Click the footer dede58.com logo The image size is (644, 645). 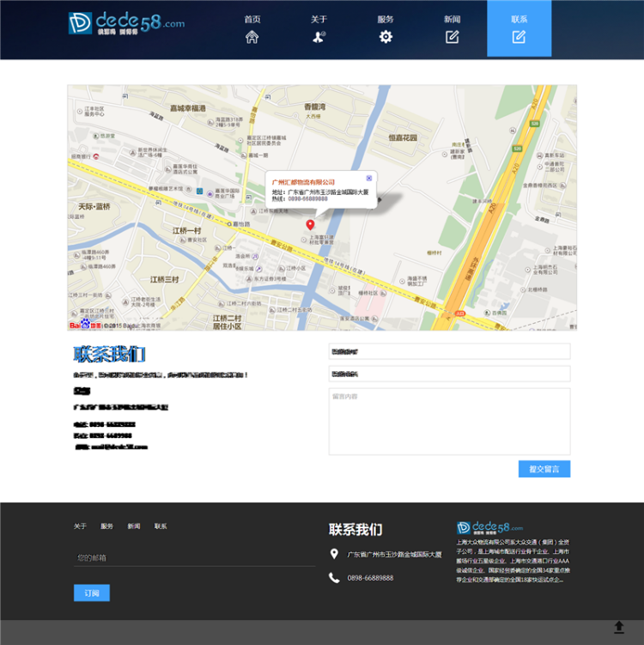click(x=489, y=527)
